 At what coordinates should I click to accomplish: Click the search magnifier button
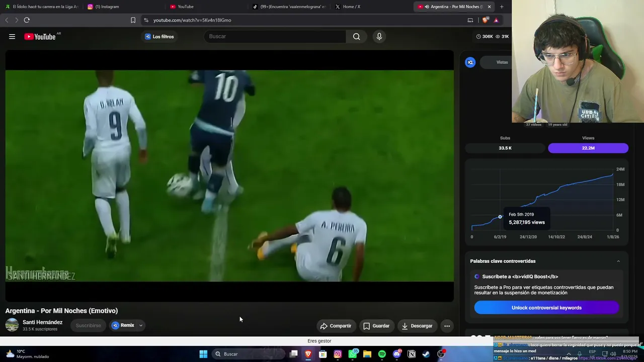click(x=356, y=36)
